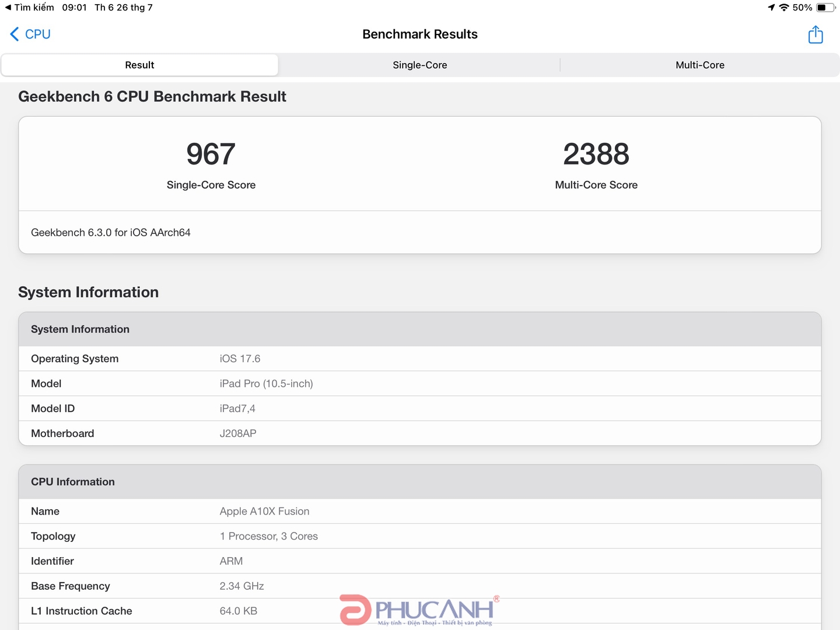This screenshot has height=630, width=840.
Task: Tap the iPad Pro (10.5-inch) value
Action: click(266, 384)
